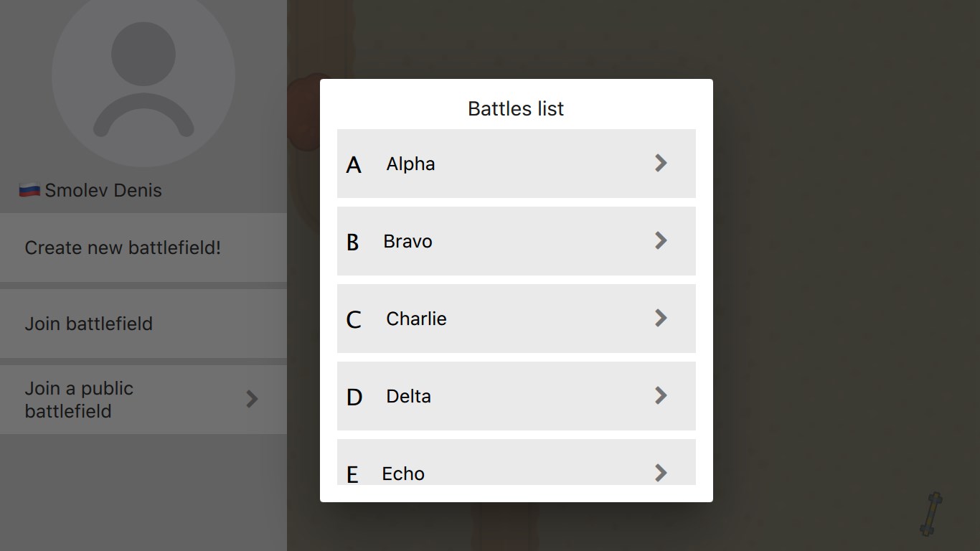Expand the Bravo battle chevron

661,241
